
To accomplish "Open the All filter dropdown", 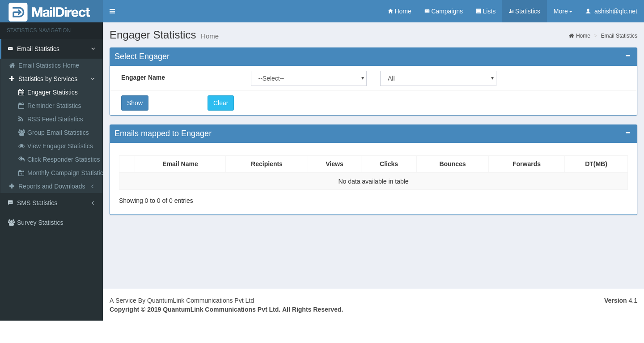I will [438, 78].
